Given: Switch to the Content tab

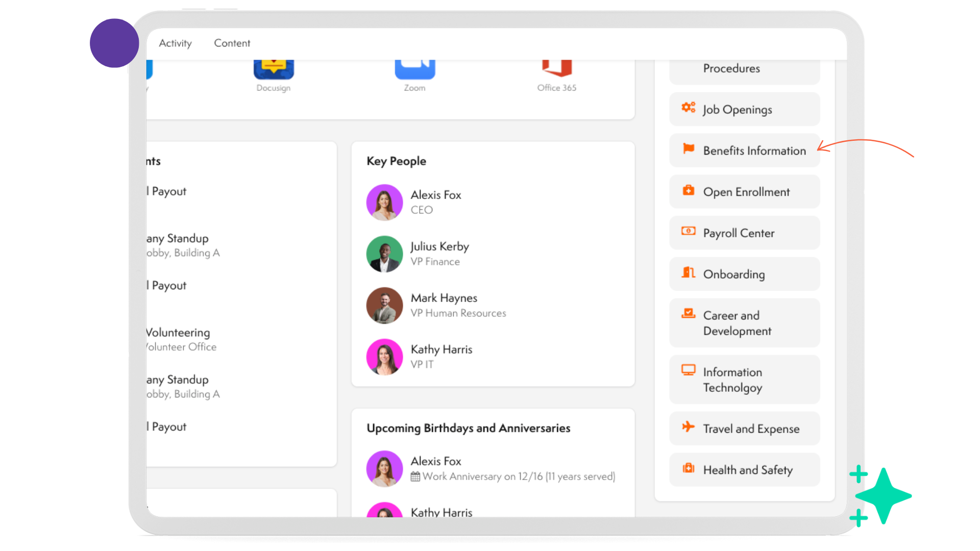Looking at the screenshot, I should (232, 43).
